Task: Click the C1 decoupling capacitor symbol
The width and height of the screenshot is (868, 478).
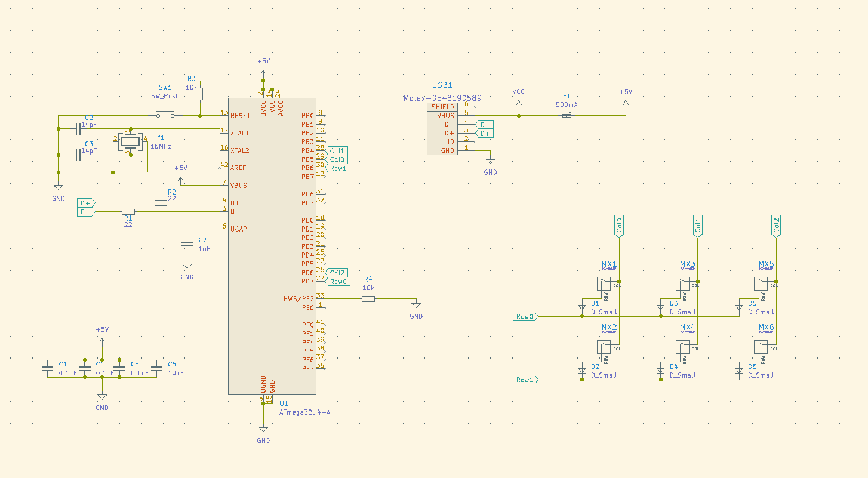Action: pos(48,369)
